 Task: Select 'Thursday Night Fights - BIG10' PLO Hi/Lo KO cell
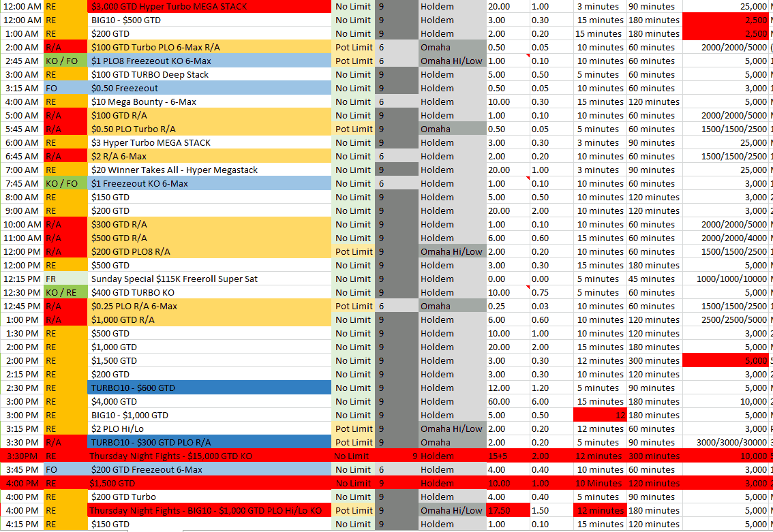point(209,511)
